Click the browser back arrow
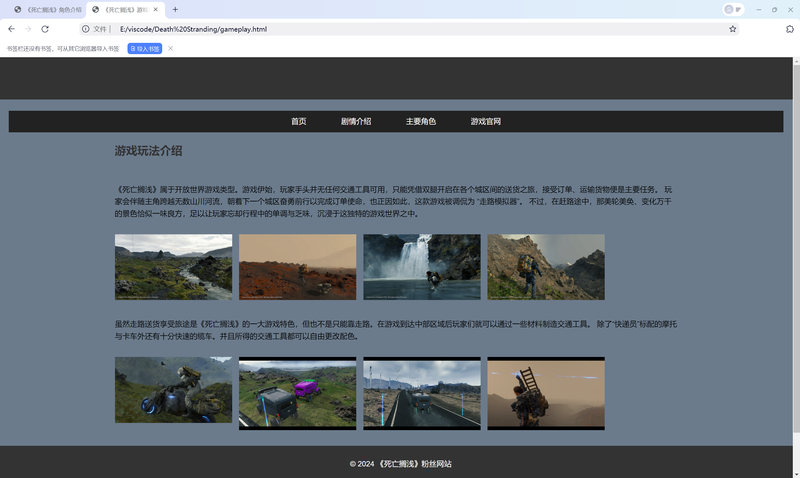The image size is (800, 478). coord(11,29)
